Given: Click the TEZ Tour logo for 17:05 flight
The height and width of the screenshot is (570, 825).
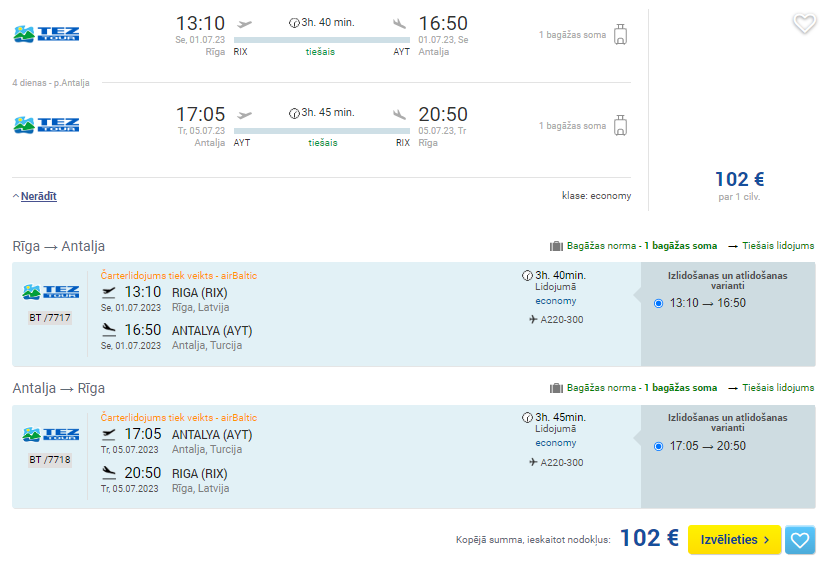Looking at the screenshot, I should click(x=46, y=125).
